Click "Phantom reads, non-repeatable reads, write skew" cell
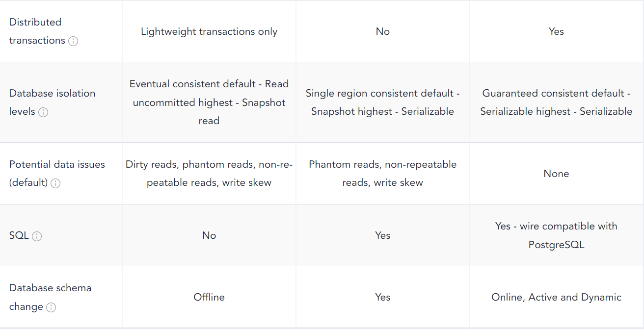The image size is (644, 329). point(382,174)
